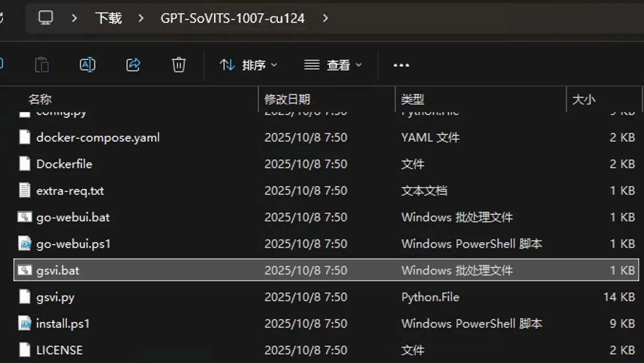Screen dimensions: 644x363
Task: Sort by 类型 column header
Action: 412,99
